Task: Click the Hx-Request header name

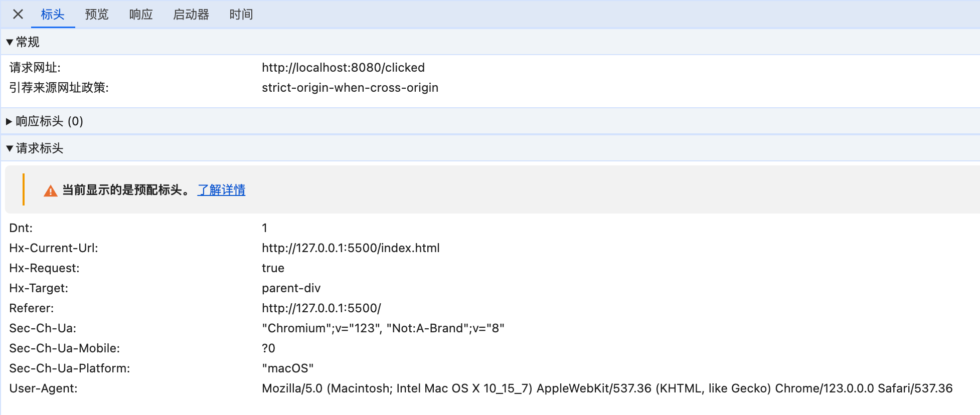Action: pyautogui.click(x=45, y=268)
